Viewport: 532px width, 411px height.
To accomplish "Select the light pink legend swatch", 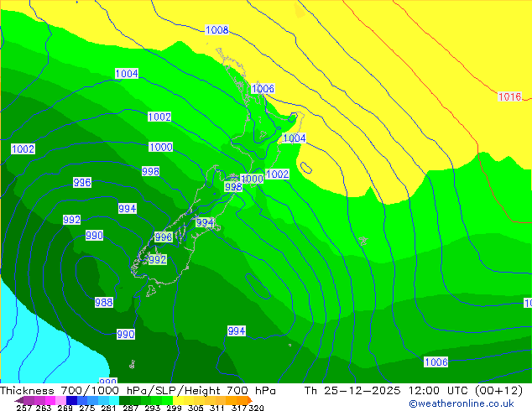I will [x=60, y=400].
